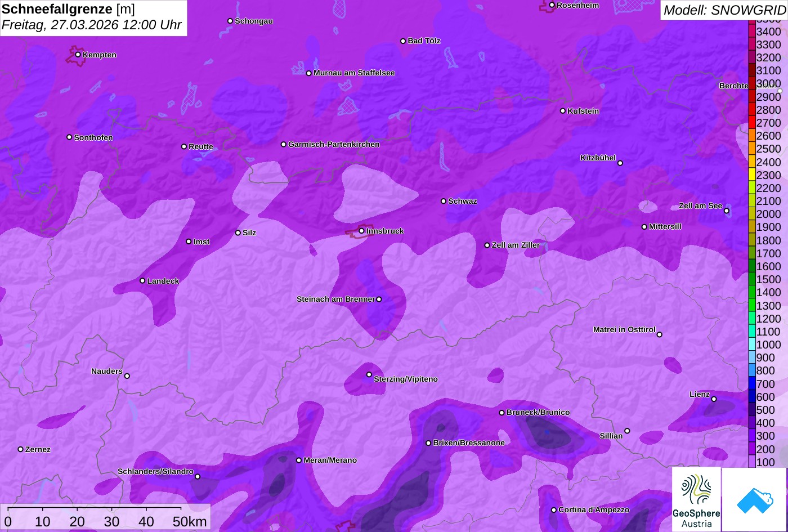Click the legend value 1200
The width and height of the screenshot is (788, 532).
(769, 319)
